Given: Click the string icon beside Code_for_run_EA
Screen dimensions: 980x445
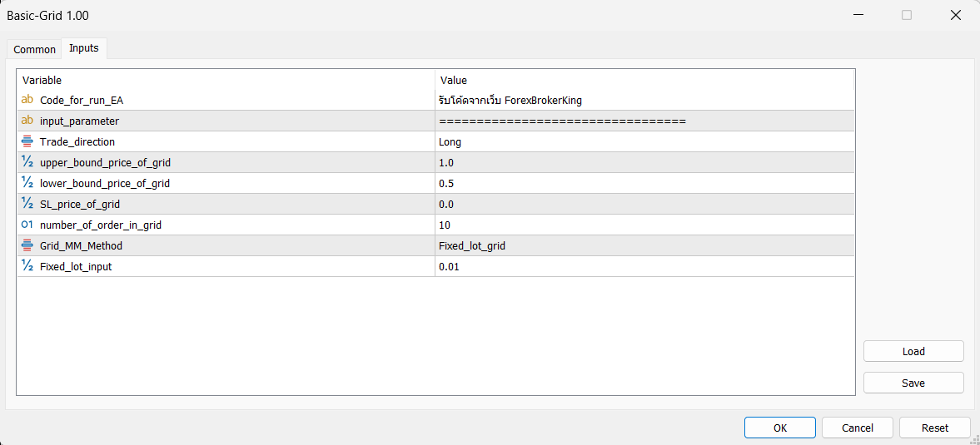Looking at the screenshot, I should (27, 100).
